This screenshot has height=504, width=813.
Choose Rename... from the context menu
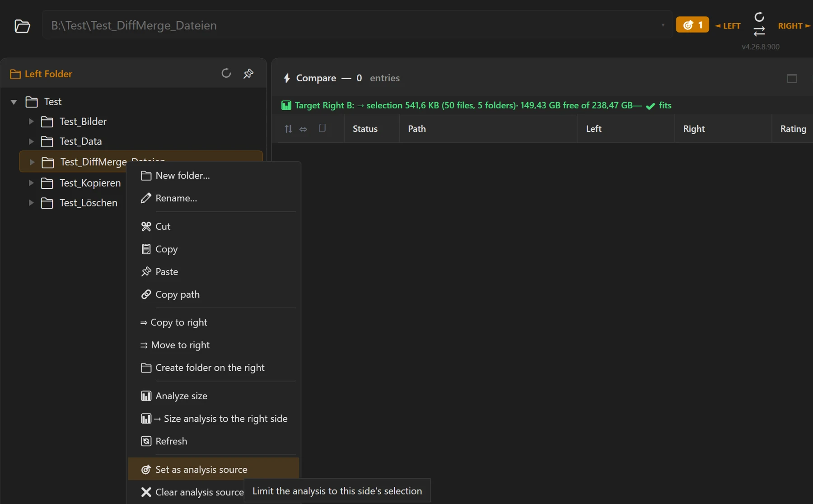pos(213,198)
